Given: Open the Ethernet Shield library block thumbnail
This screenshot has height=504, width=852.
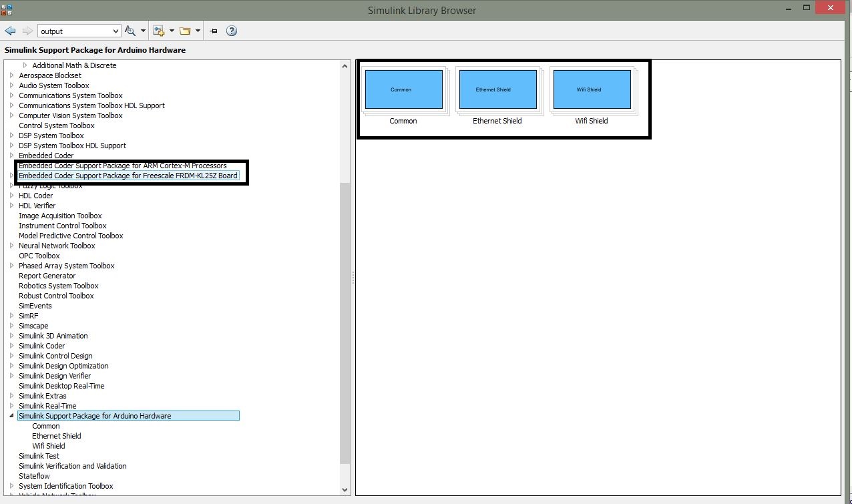Looking at the screenshot, I should click(x=498, y=89).
